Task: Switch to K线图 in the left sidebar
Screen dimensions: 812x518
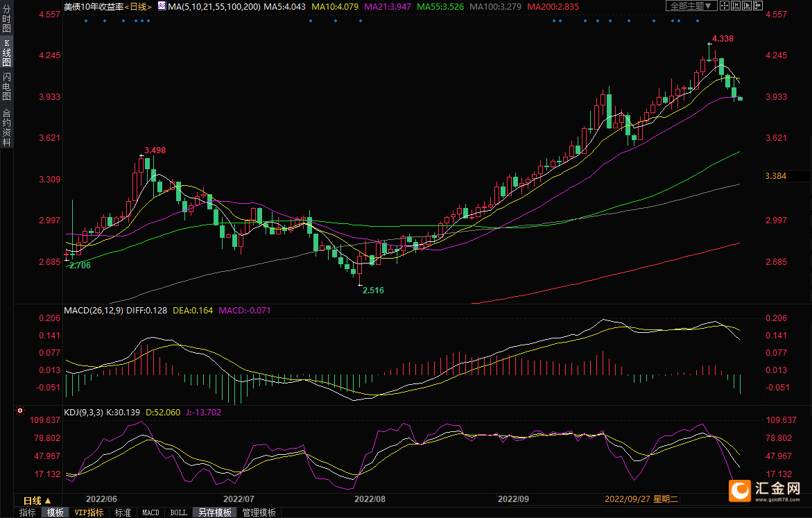Action: 6,53
